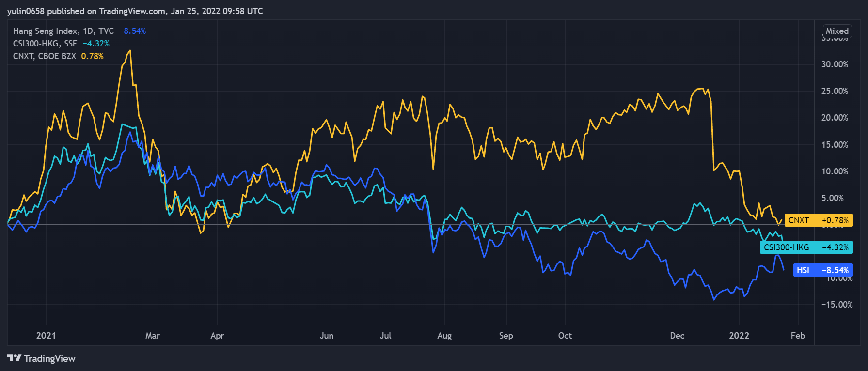Click the Feb time axis label

click(798, 336)
